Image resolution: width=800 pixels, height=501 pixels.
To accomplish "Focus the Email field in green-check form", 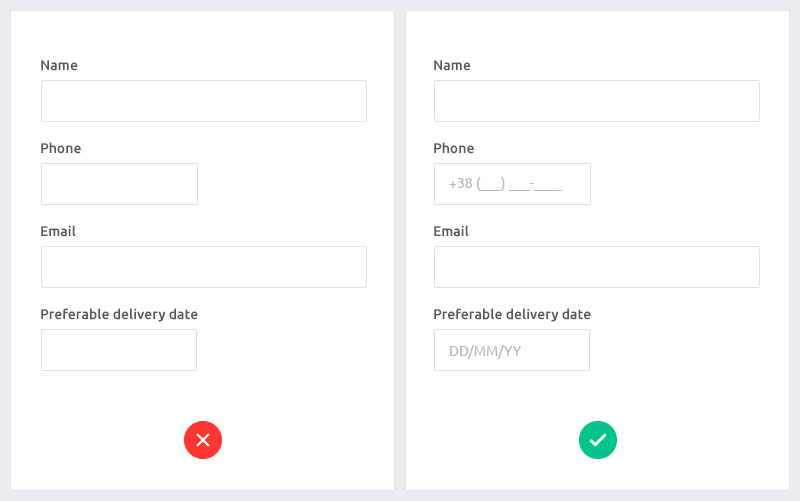I will tap(597, 267).
